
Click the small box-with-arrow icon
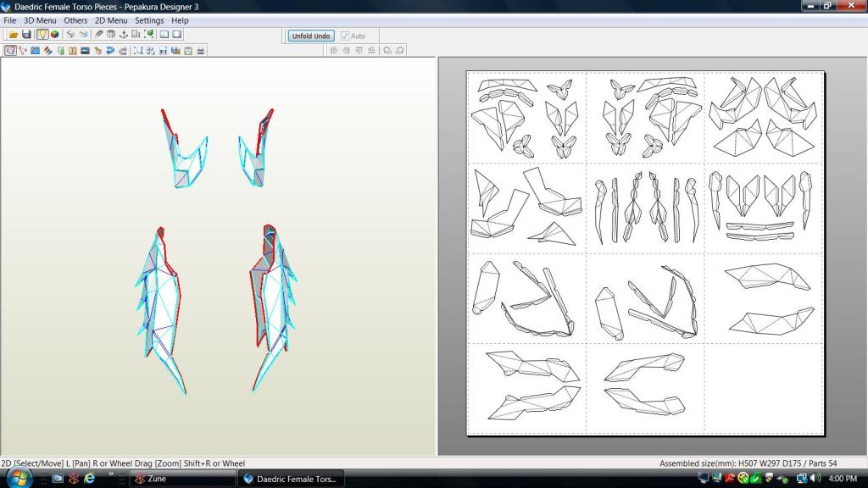point(97,50)
